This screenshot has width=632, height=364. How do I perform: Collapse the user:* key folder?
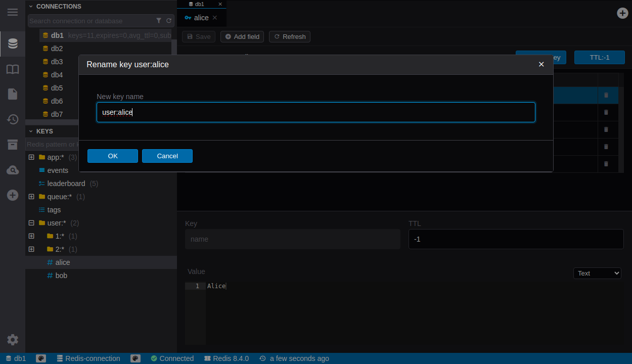click(31, 223)
